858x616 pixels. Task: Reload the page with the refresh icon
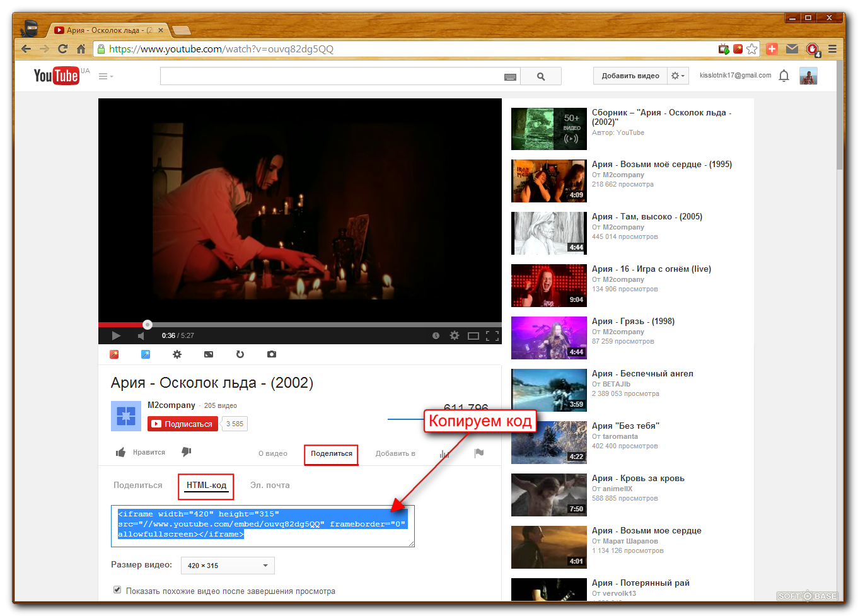pyautogui.click(x=62, y=49)
